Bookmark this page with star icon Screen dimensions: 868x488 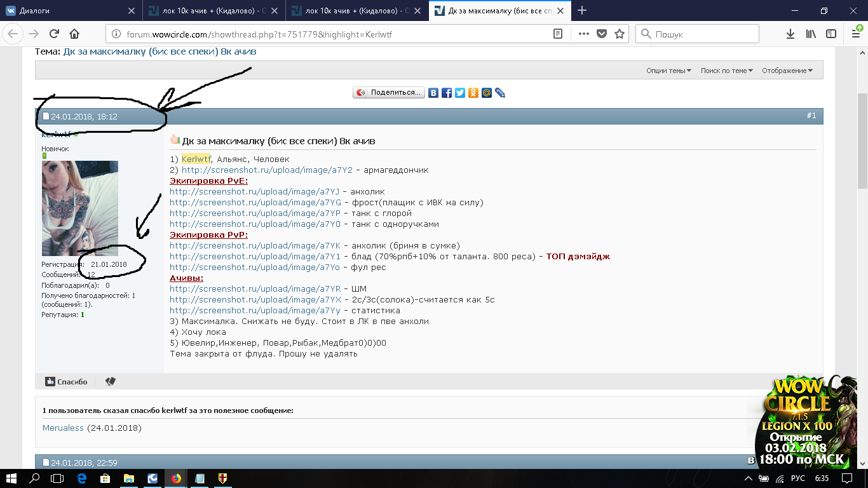620,34
